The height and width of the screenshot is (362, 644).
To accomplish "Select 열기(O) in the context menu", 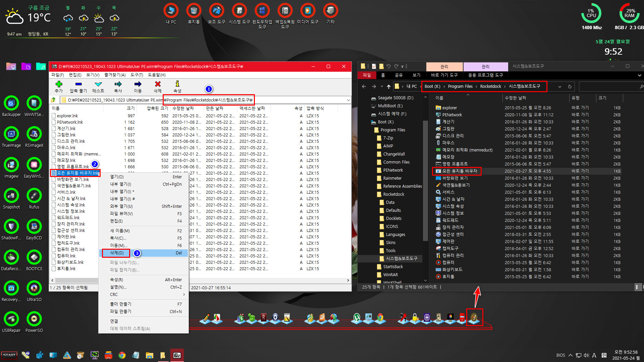I will 144,177.
